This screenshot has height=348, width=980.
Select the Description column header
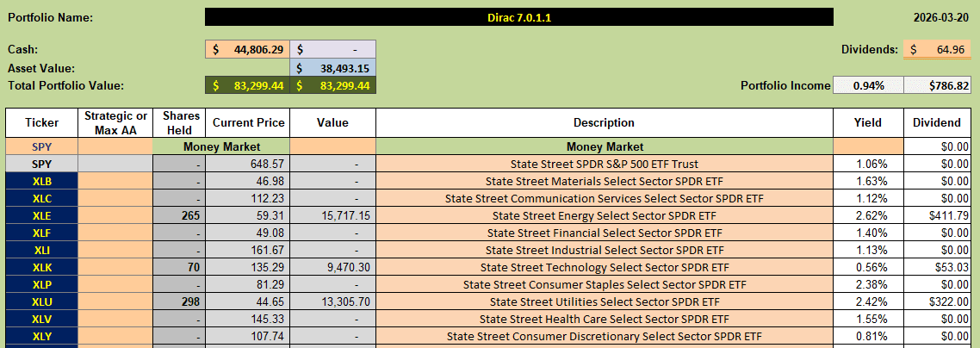(605, 123)
